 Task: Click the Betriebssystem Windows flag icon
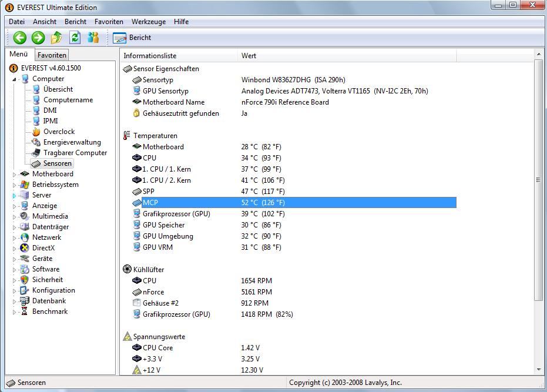(25, 185)
